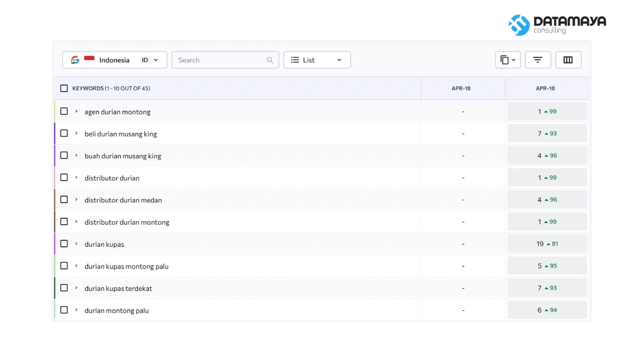644x362 pixels.
Task: Click the Google search engine icon
Action: 75,60
